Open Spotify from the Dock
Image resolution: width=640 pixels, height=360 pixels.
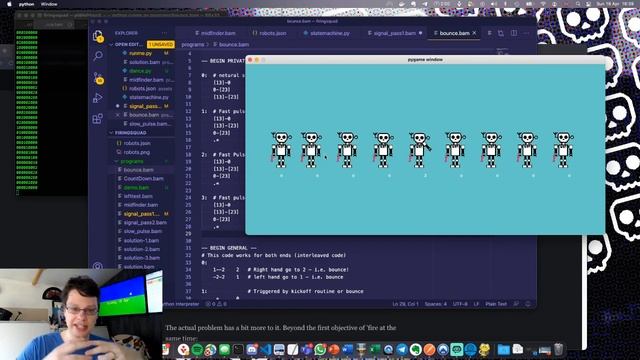(197, 349)
